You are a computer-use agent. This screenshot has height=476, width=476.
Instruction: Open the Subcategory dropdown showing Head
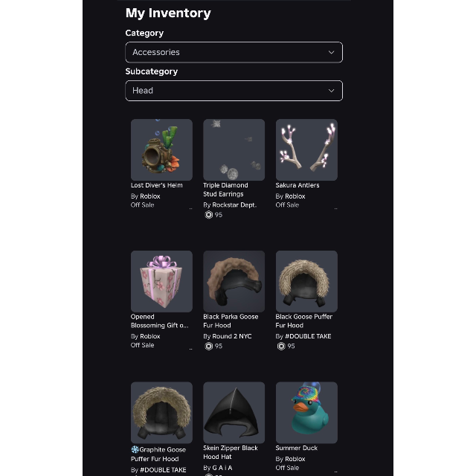[234, 91]
